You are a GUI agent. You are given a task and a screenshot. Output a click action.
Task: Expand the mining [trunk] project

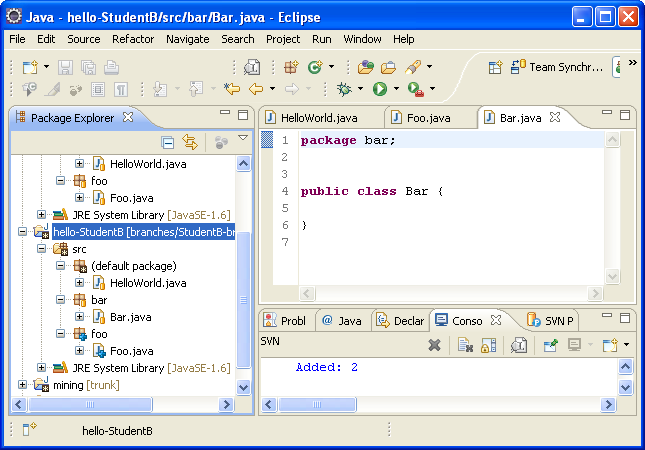point(24,385)
